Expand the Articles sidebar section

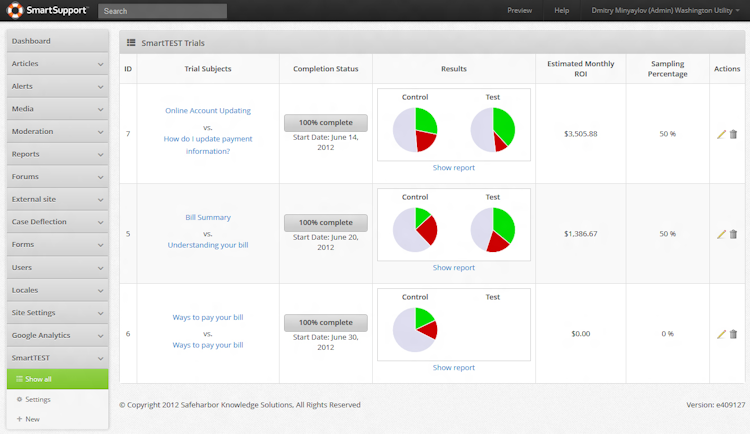(x=57, y=64)
